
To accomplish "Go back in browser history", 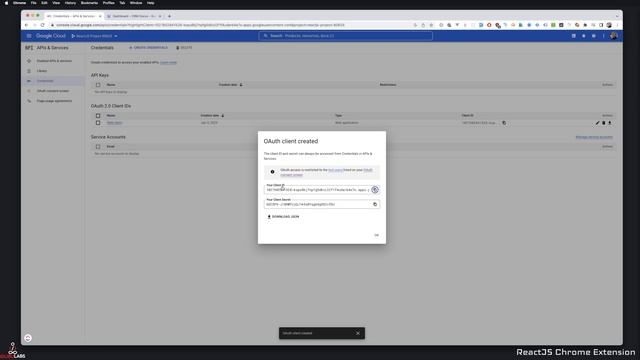I will coord(27,25).
